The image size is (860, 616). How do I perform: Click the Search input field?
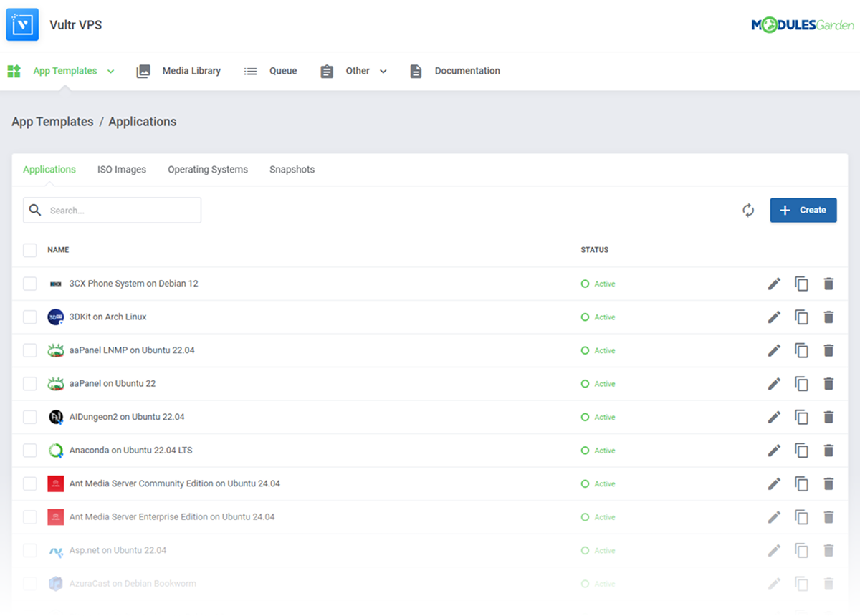(112, 210)
